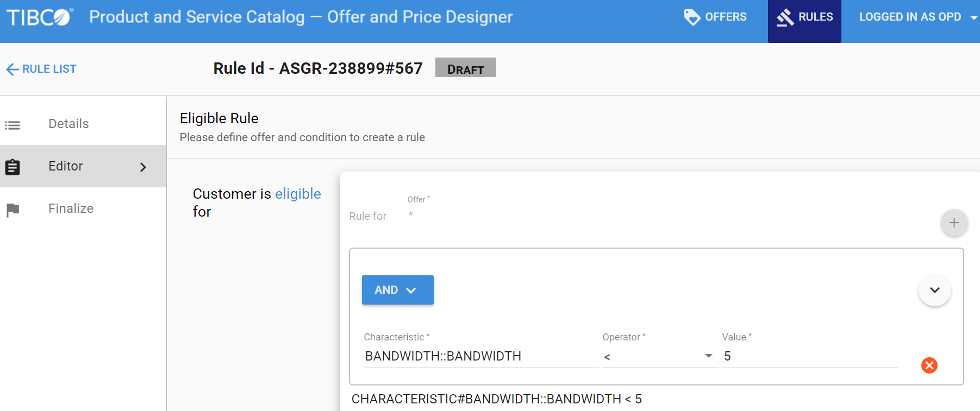Viewport: 980px width, 411px height.
Task: Open the AND operator dropdown
Action: [x=397, y=290]
